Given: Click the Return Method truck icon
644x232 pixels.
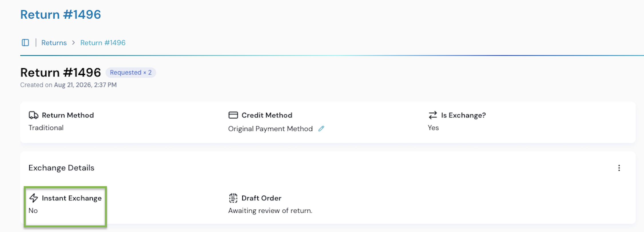Looking at the screenshot, I should 33,115.
